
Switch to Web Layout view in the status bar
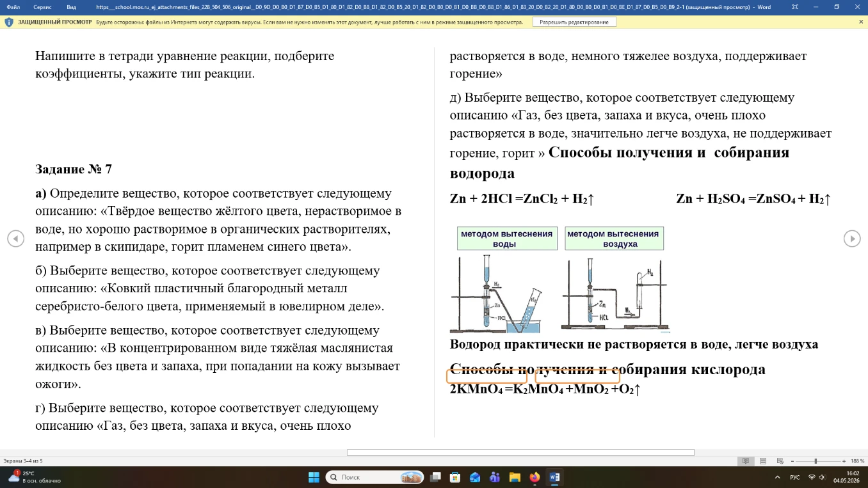779,461
